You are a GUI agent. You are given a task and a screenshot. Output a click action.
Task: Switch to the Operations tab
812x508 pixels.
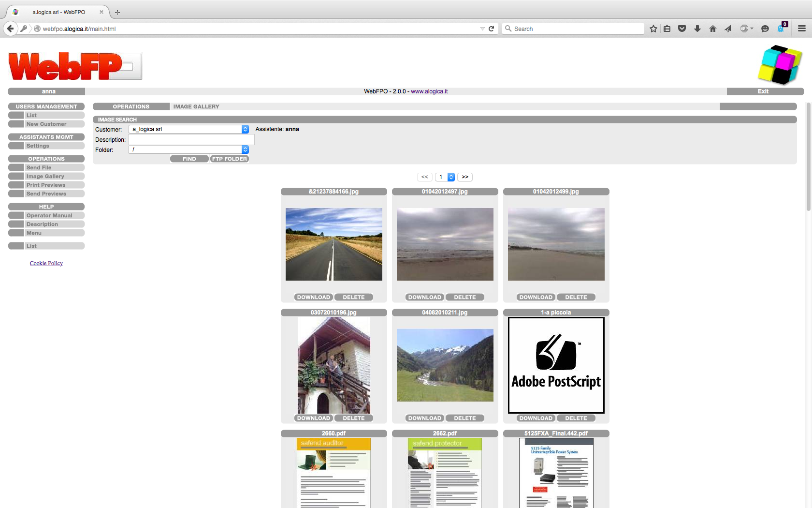[131, 106]
